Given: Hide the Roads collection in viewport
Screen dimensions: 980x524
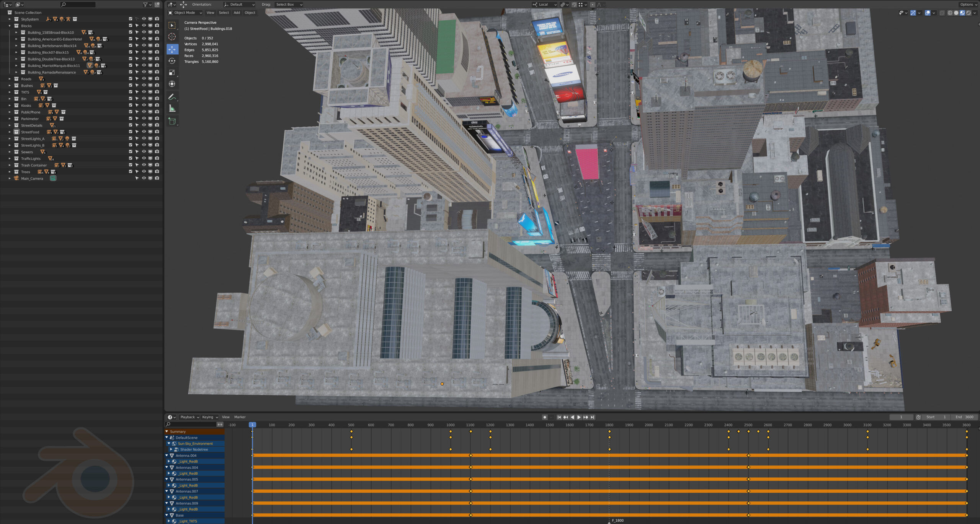Looking at the screenshot, I should tap(144, 79).
